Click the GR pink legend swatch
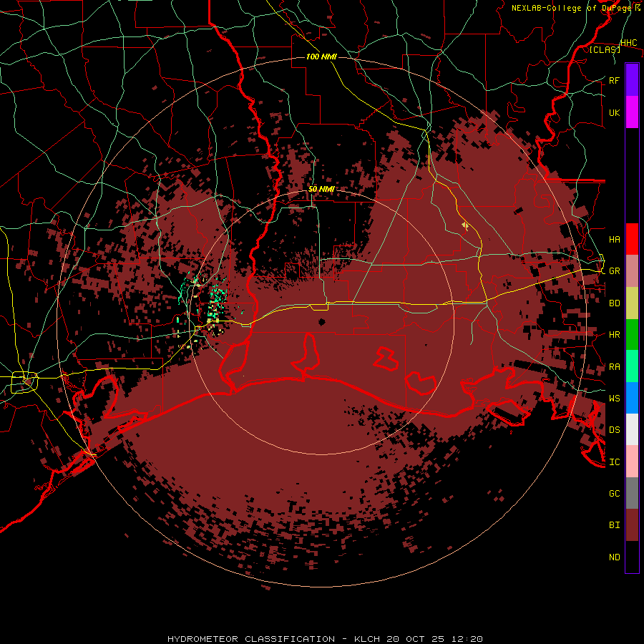 (632, 270)
